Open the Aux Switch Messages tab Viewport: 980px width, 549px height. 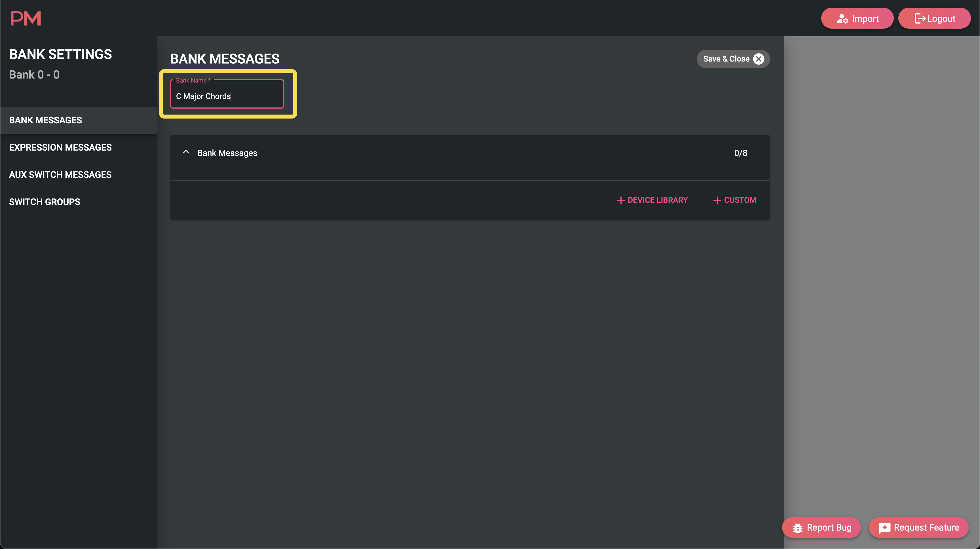coord(78,175)
